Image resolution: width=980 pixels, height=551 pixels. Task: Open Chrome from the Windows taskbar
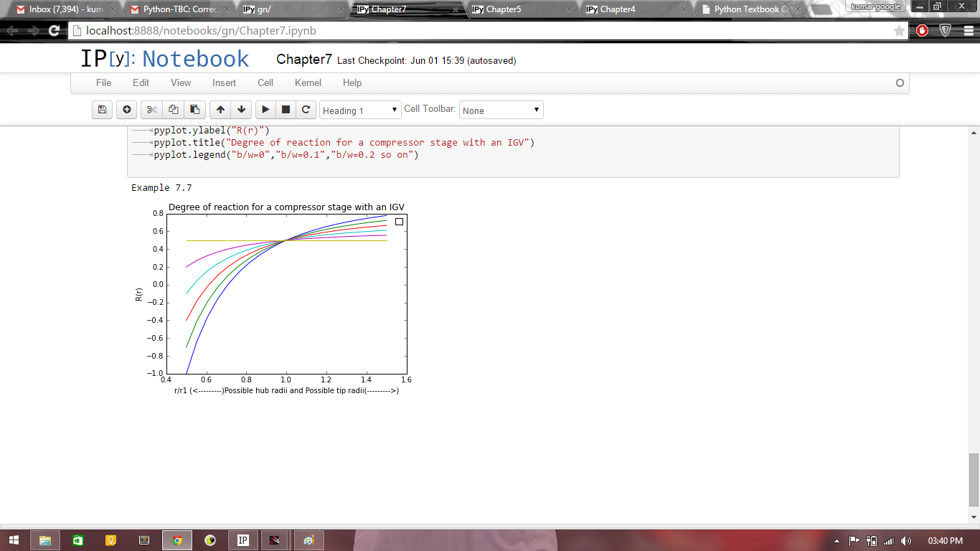177,540
